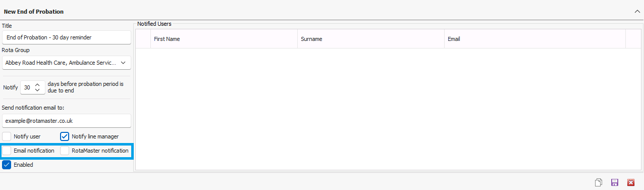
Task: Click the blank leftmost grid column header
Action: pos(143,39)
